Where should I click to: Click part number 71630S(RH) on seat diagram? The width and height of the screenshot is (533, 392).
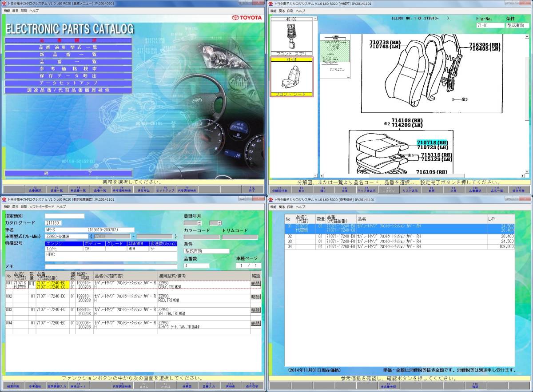tap(485, 45)
